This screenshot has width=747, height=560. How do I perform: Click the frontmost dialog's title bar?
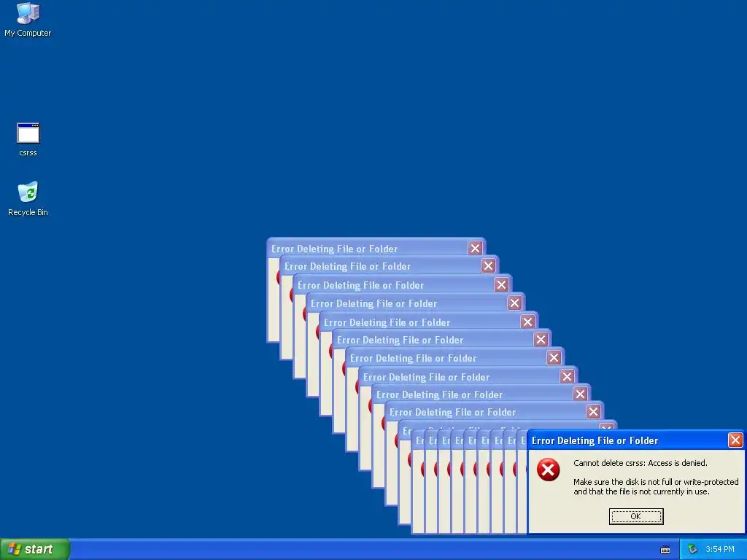635,440
